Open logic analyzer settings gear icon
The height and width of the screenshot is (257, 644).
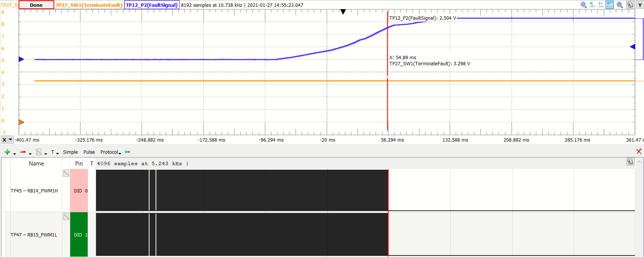[630, 162]
